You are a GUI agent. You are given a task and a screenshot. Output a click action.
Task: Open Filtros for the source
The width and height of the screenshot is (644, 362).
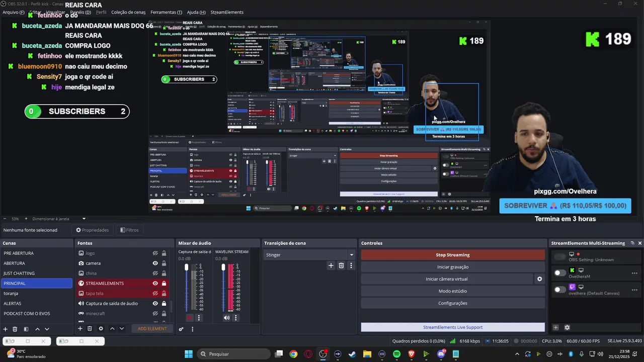point(129,230)
